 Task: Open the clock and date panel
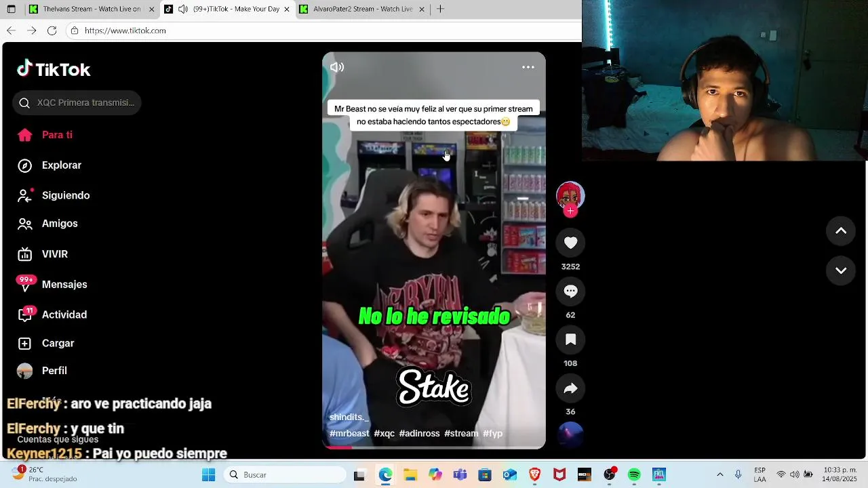click(x=840, y=474)
